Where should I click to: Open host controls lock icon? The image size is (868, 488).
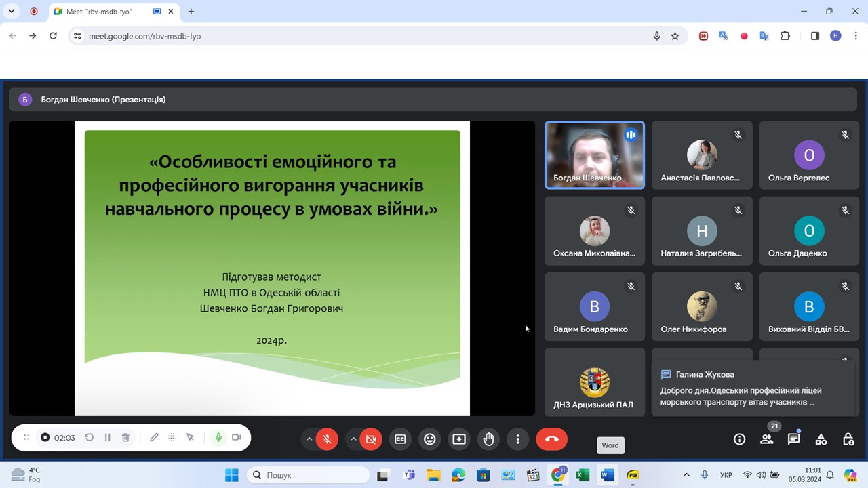(x=848, y=439)
